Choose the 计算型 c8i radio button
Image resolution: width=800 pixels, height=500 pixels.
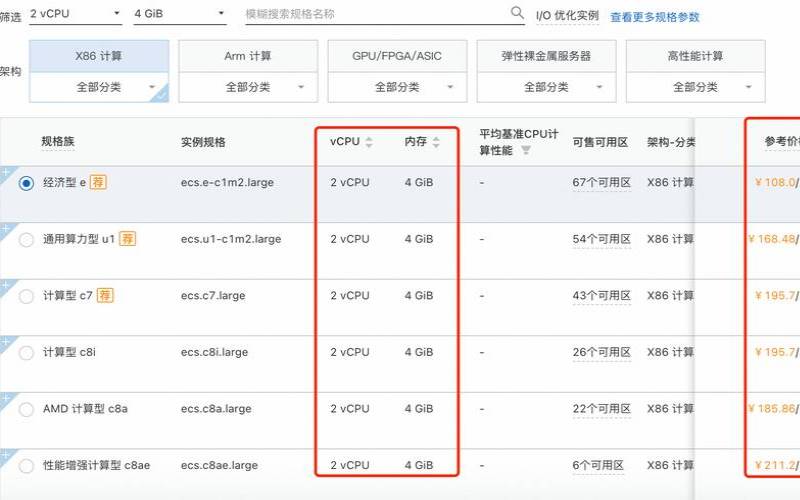[x=26, y=352]
